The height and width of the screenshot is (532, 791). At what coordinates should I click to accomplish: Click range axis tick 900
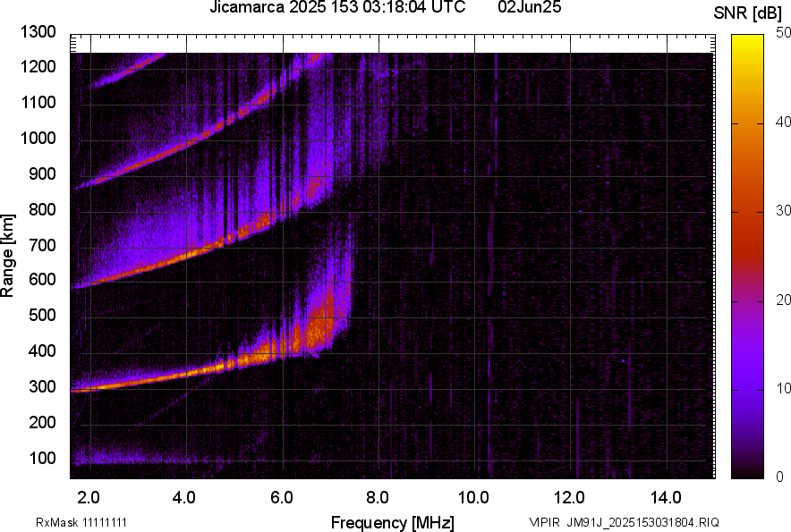[42, 173]
